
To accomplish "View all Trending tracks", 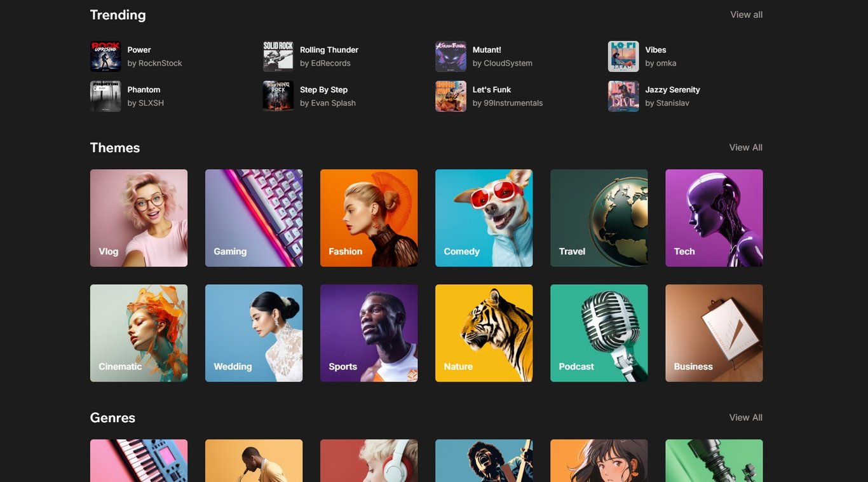I will (746, 15).
